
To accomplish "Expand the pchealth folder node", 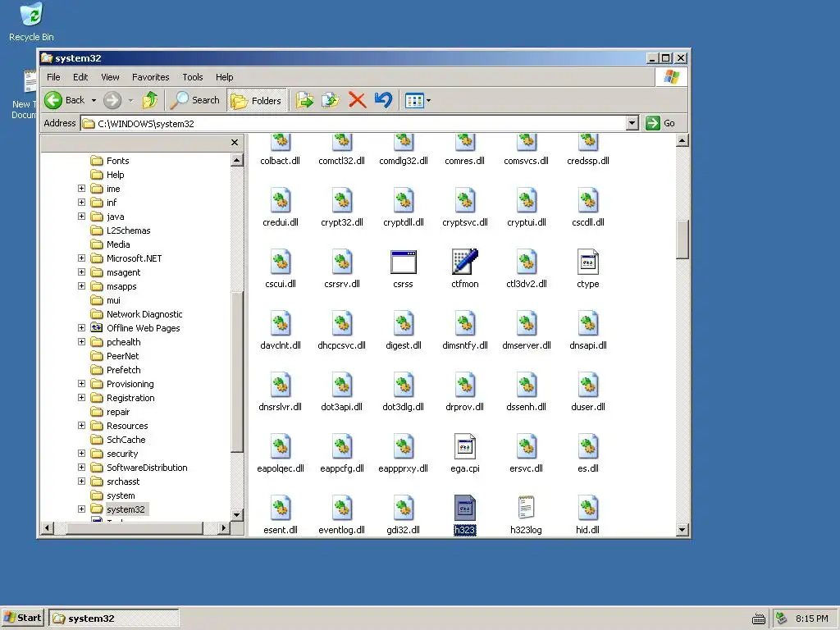I will click(x=81, y=342).
